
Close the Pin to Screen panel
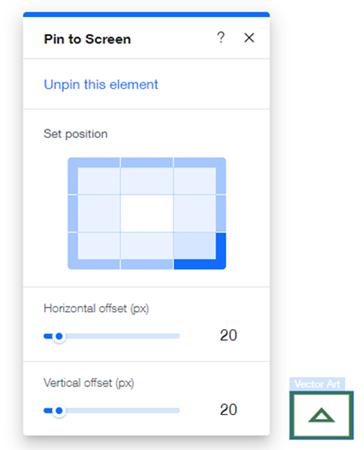pyautogui.click(x=249, y=38)
